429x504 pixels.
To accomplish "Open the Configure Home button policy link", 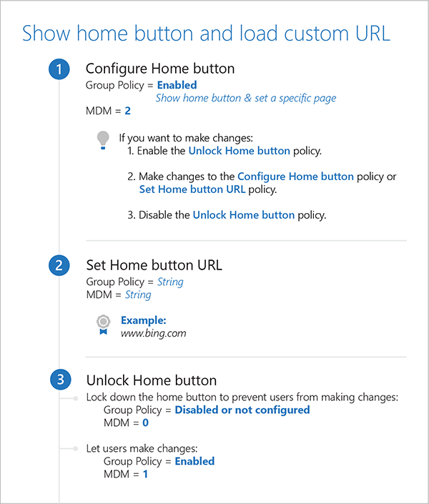I will coord(295,176).
